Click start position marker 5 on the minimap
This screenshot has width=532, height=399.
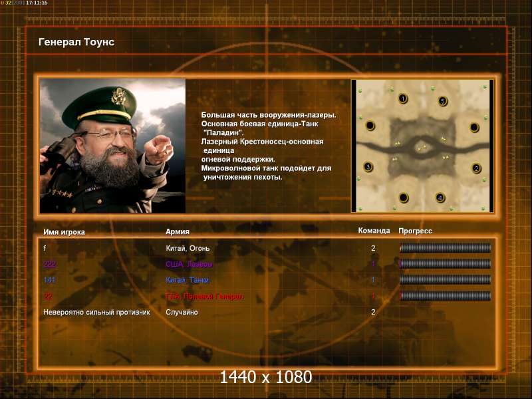click(442, 101)
